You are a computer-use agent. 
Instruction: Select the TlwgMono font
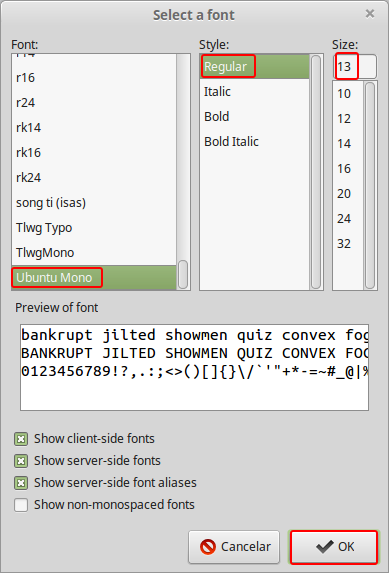click(x=94, y=253)
